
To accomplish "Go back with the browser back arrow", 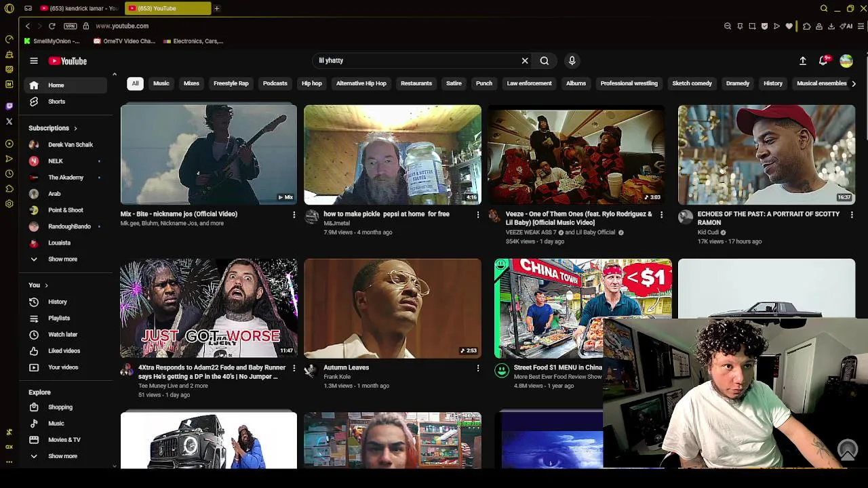I will pyautogui.click(x=27, y=26).
